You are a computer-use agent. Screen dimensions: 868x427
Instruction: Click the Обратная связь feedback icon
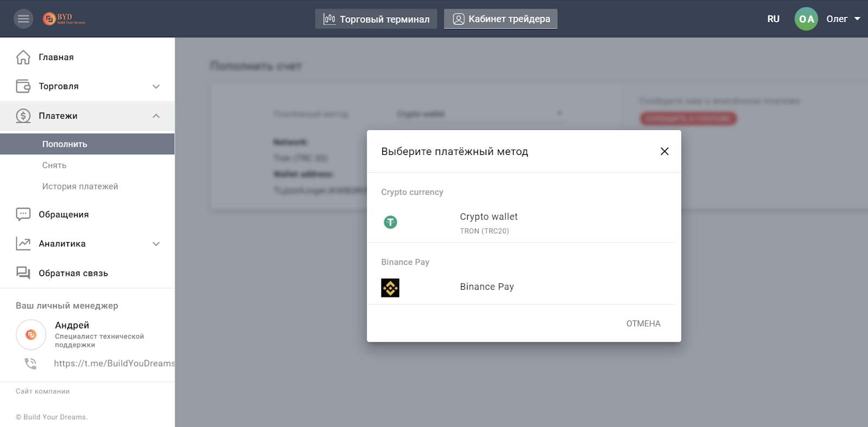point(23,273)
